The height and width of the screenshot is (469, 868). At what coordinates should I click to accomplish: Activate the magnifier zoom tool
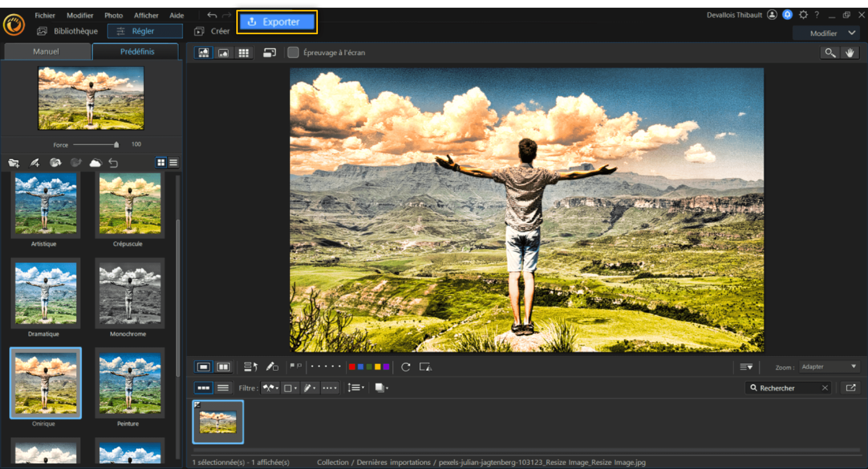[x=829, y=53]
